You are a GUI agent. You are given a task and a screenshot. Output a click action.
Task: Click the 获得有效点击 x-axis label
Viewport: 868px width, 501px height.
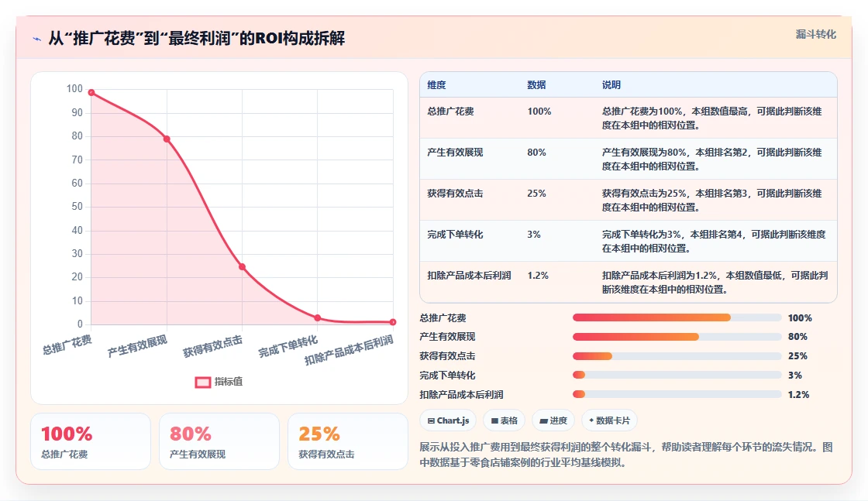212,346
